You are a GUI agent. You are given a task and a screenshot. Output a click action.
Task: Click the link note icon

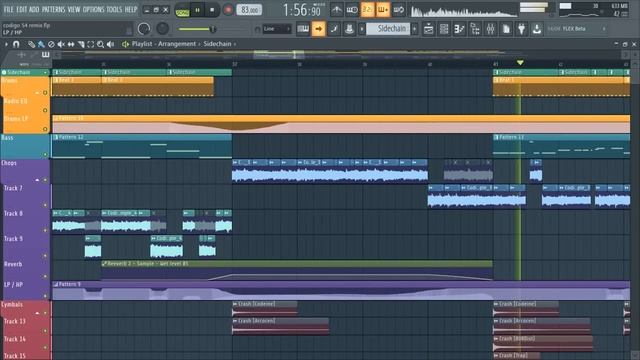[x=334, y=29]
